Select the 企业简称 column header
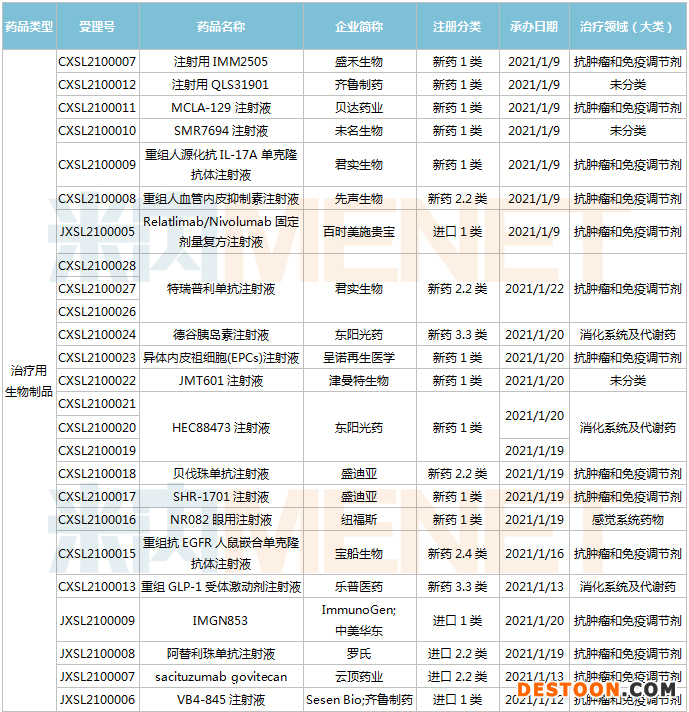The image size is (689, 712). 358,26
